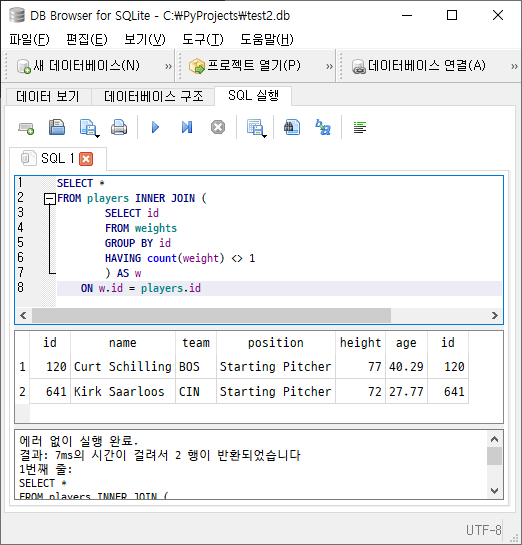Image resolution: width=522 pixels, height=545 pixels.
Task: Stop SQL execution icon
Action: point(218,128)
